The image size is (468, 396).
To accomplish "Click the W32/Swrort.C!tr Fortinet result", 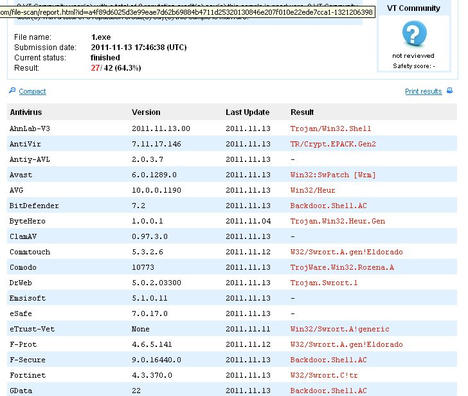I will tap(324, 375).
